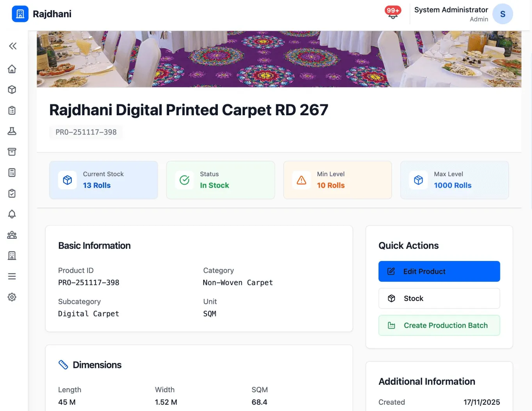The height and width of the screenshot is (411, 532).
Task: Click the S user avatar
Action: (x=503, y=14)
